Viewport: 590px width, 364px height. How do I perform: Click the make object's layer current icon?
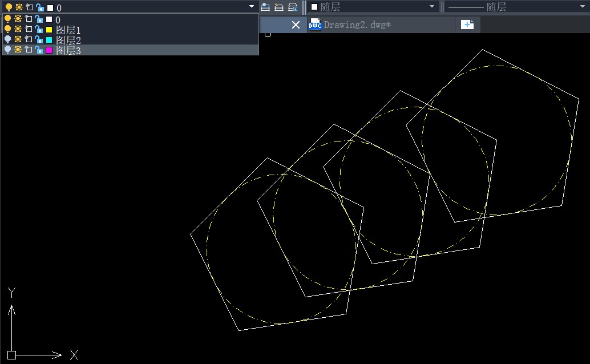coord(265,7)
